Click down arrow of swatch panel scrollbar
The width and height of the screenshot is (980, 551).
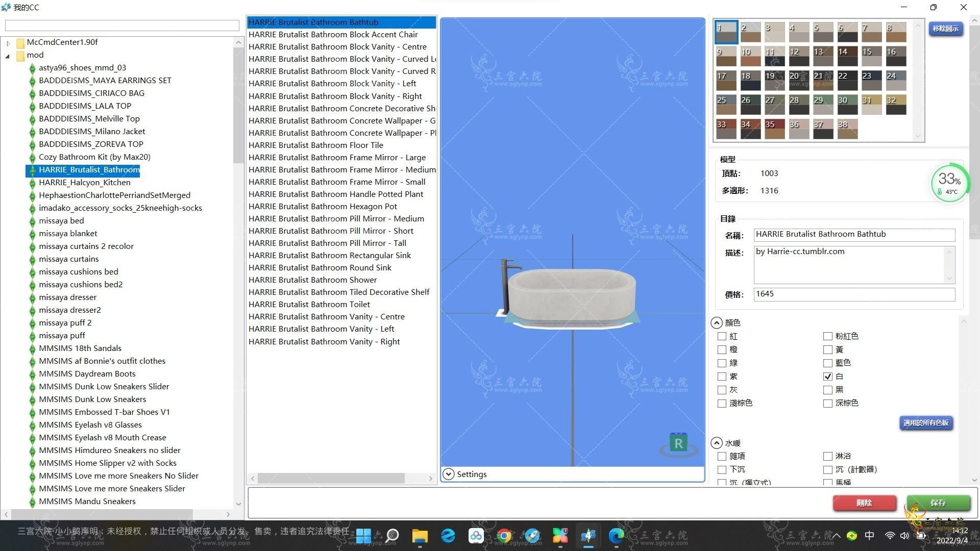click(x=918, y=136)
